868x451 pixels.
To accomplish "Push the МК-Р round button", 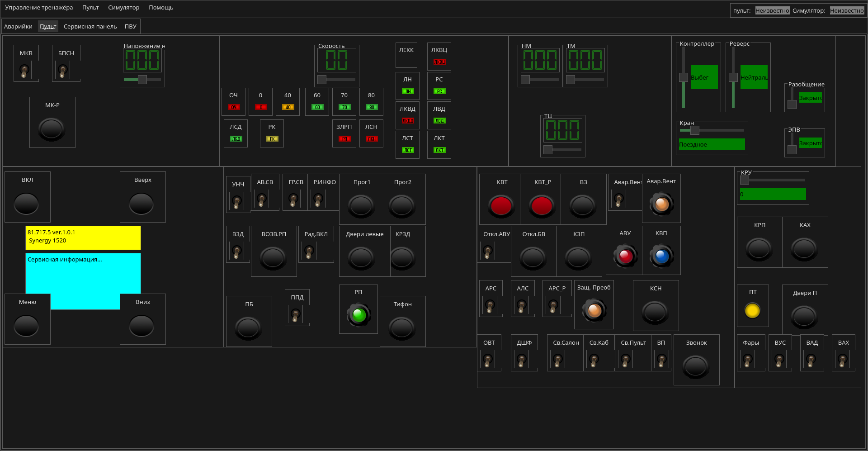I will [x=52, y=129].
